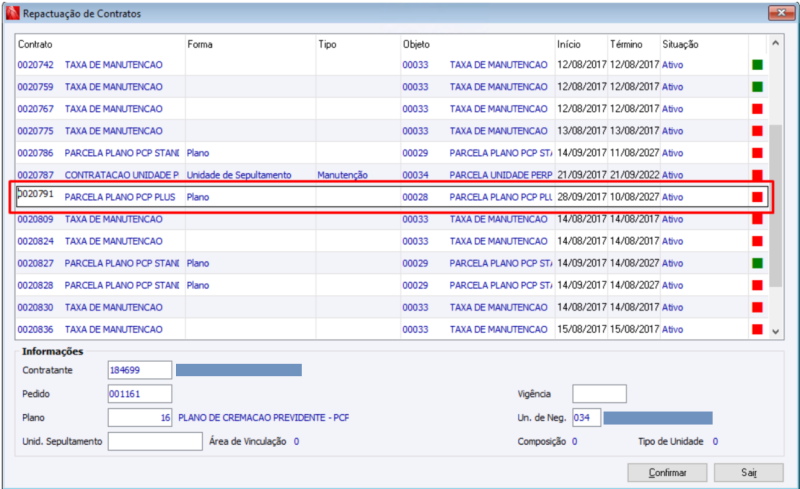Screen dimensions: 800x489
Task: Click Composição value 0
Action: point(574,441)
